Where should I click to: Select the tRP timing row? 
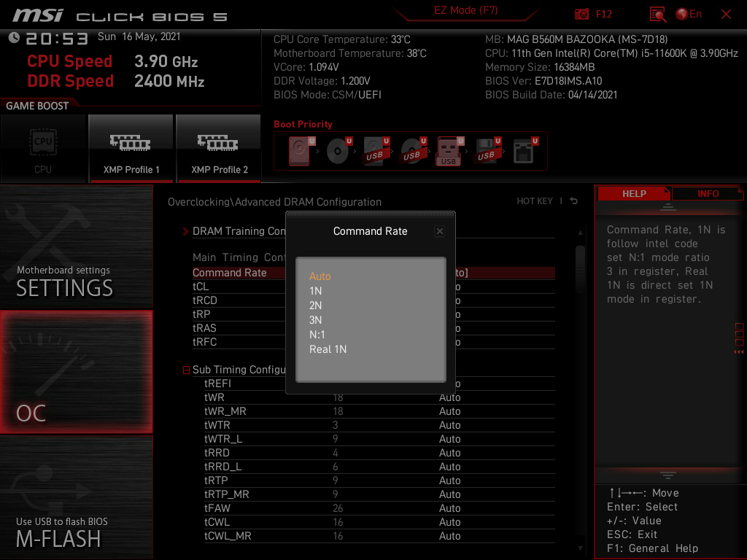coord(373,314)
